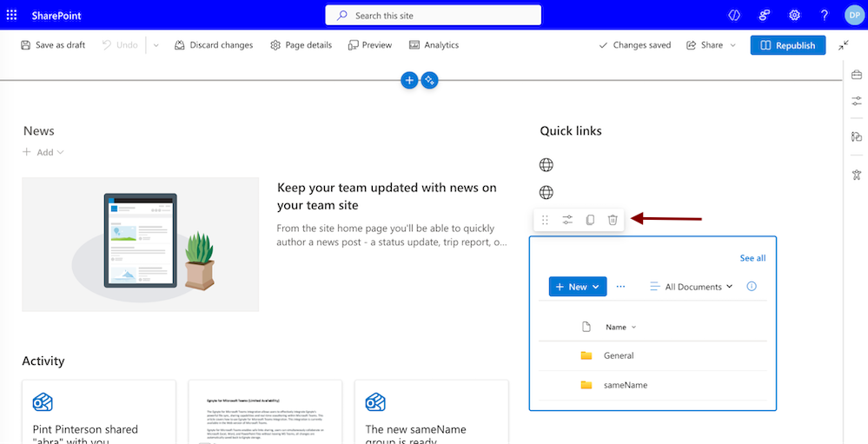Click the Activity heading
The width and height of the screenshot is (868, 444).
(43, 361)
